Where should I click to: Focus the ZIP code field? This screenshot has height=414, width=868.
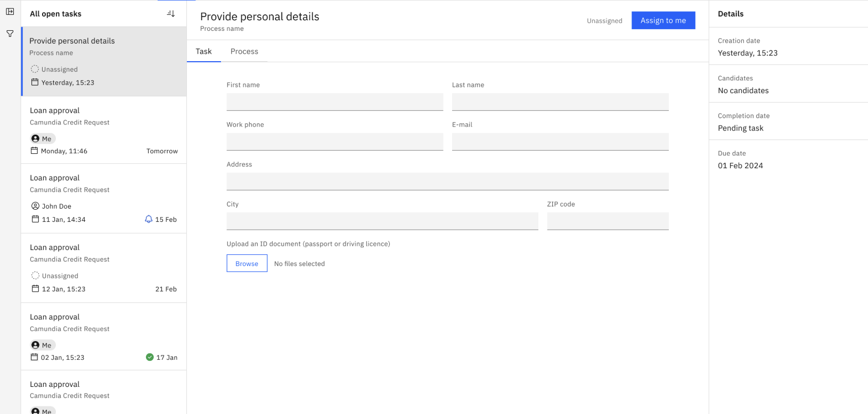608,221
